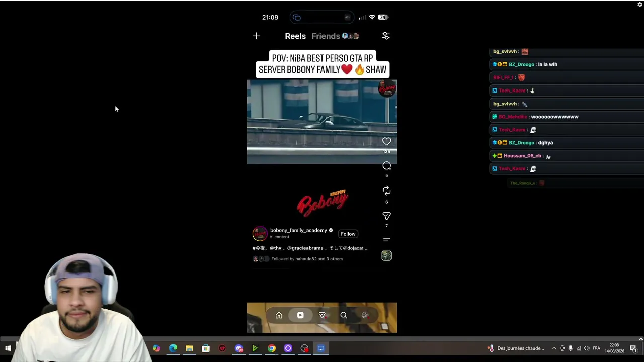Open the Windows notification center
Image resolution: width=644 pixels, height=362 pixels.
click(633, 348)
